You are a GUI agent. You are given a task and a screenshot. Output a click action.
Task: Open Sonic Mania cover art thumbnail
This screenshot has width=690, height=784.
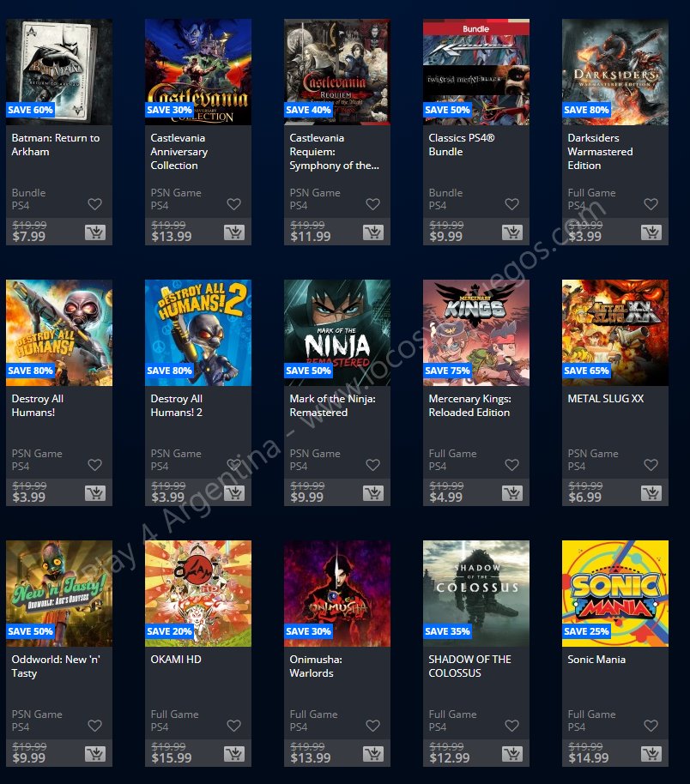615,594
